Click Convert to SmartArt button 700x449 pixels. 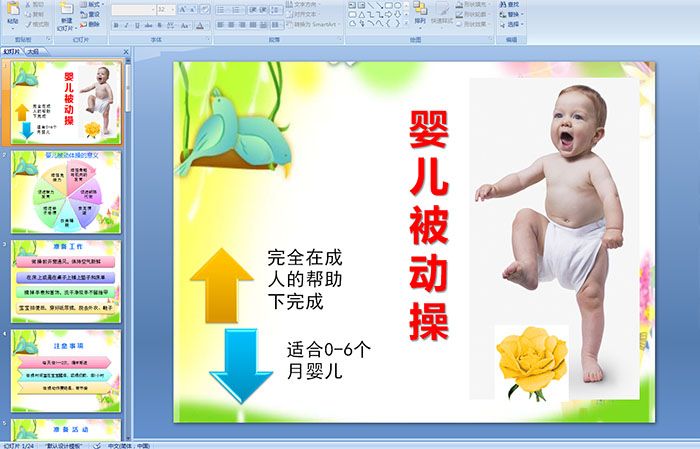[x=313, y=24]
